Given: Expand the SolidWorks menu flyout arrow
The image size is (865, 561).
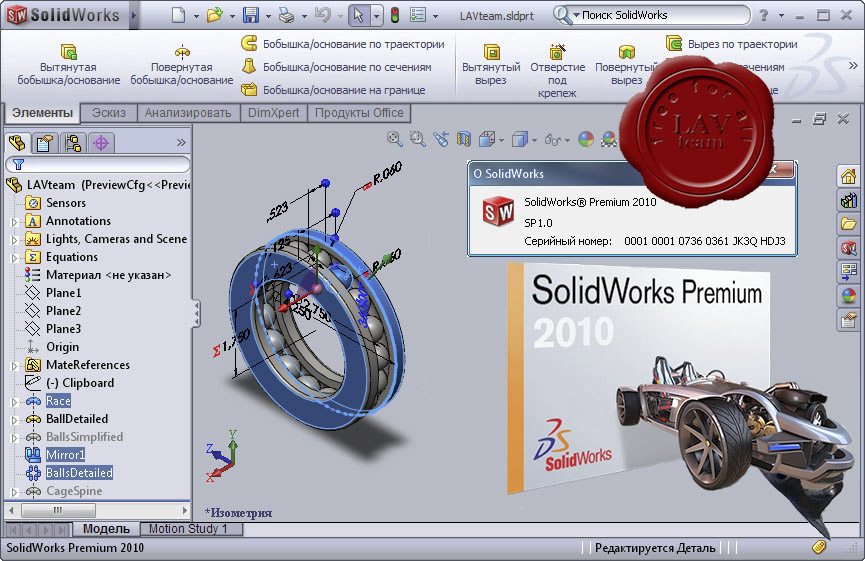Looking at the screenshot, I should click(x=134, y=15).
